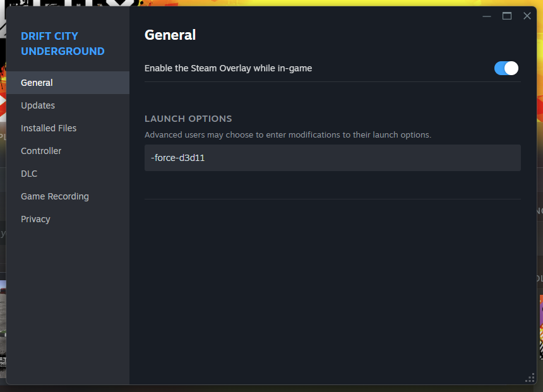Click the LAUNCH OPTIONS section heading
Screen dimensions: 543x392
(x=188, y=119)
